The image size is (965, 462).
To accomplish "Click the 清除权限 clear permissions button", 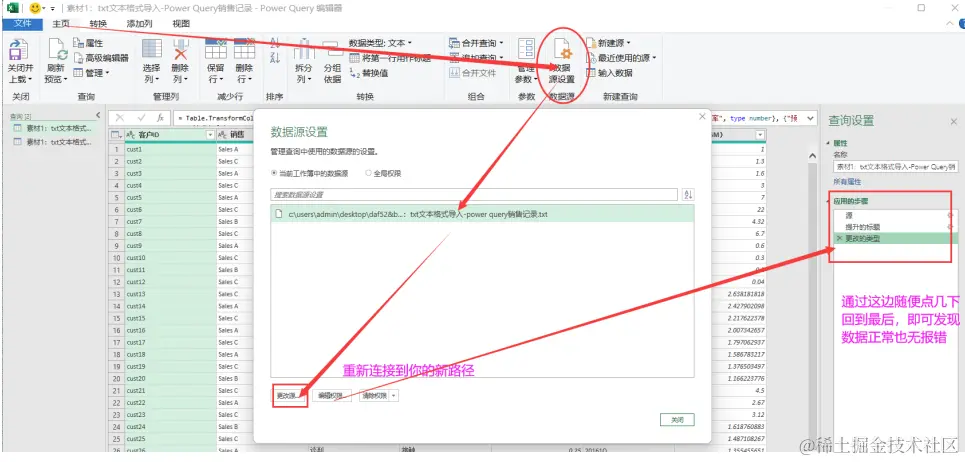I will (x=374, y=396).
